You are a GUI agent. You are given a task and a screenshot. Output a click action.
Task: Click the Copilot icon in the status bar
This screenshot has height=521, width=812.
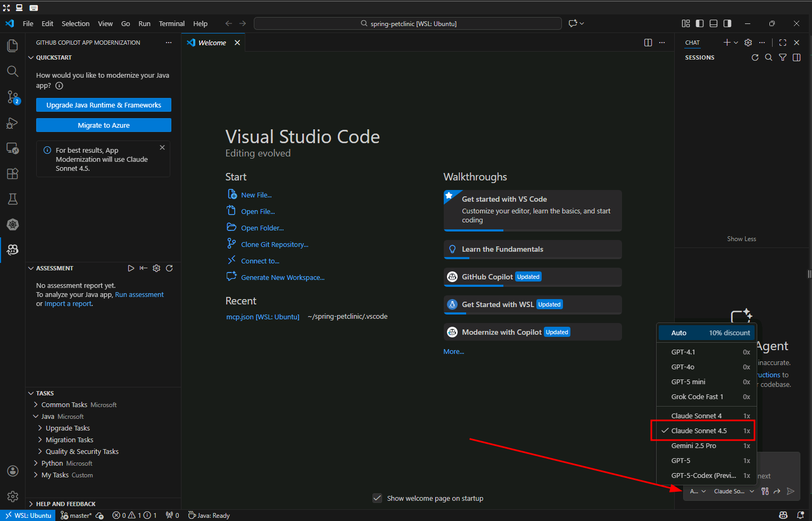pyautogui.click(x=783, y=515)
